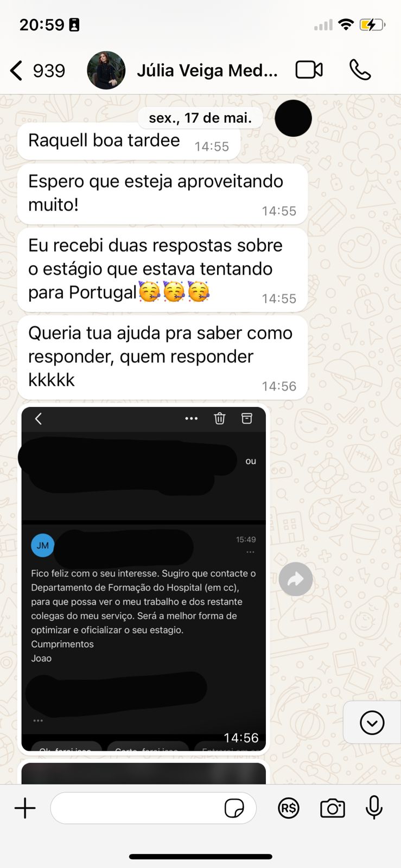Screen dimensions: 401x868
Task: Open attachments with the plus icon
Action: (25, 808)
